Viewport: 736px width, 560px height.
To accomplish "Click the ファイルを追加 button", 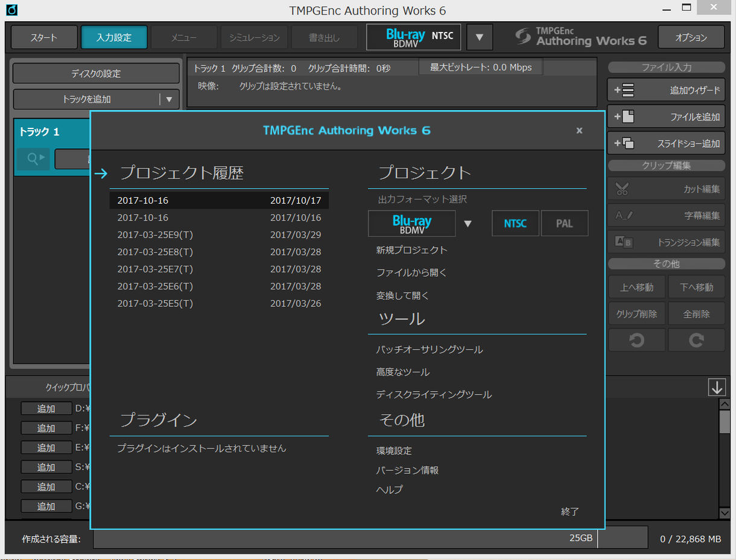I will coord(666,117).
